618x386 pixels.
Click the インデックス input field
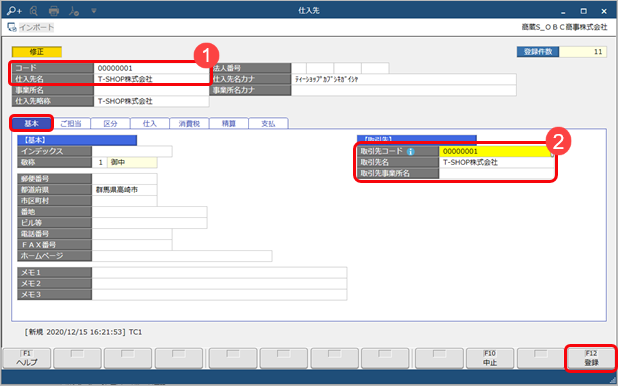tap(132, 151)
